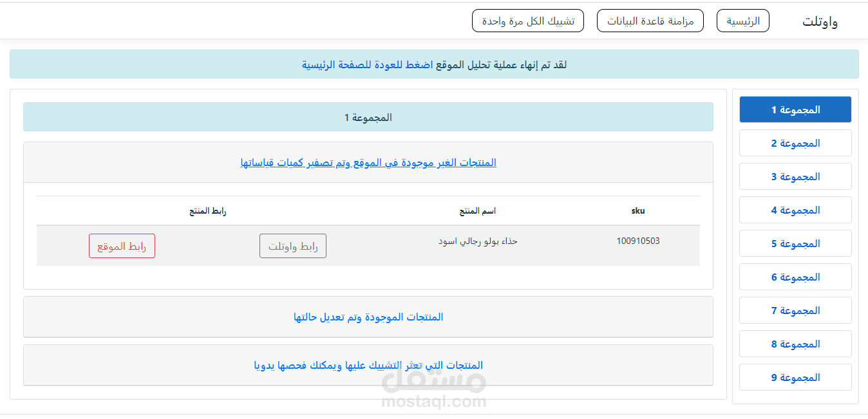The height and width of the screenshot is (419, 868).
Task: Click رابط المنتج column header
Action: coord(208,210)
